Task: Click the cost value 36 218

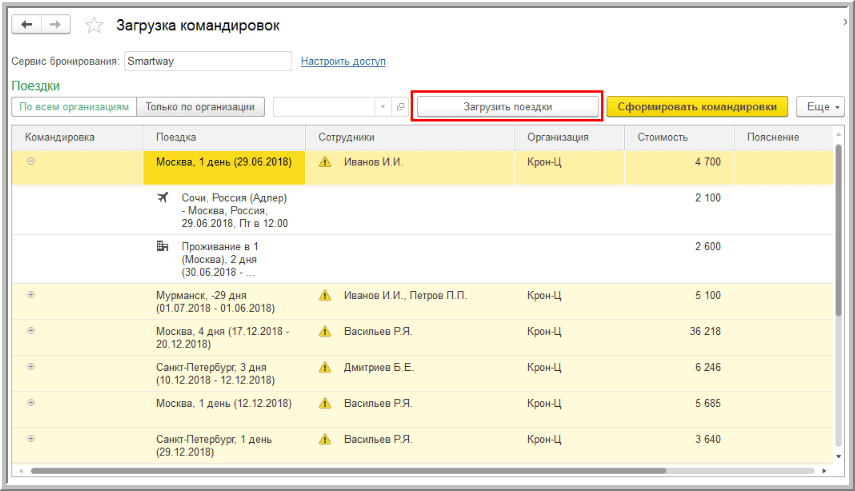Action: click(705, 332)
